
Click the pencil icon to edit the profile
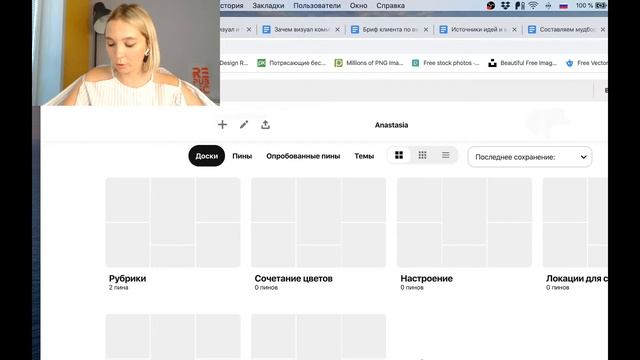pos(244,124)
